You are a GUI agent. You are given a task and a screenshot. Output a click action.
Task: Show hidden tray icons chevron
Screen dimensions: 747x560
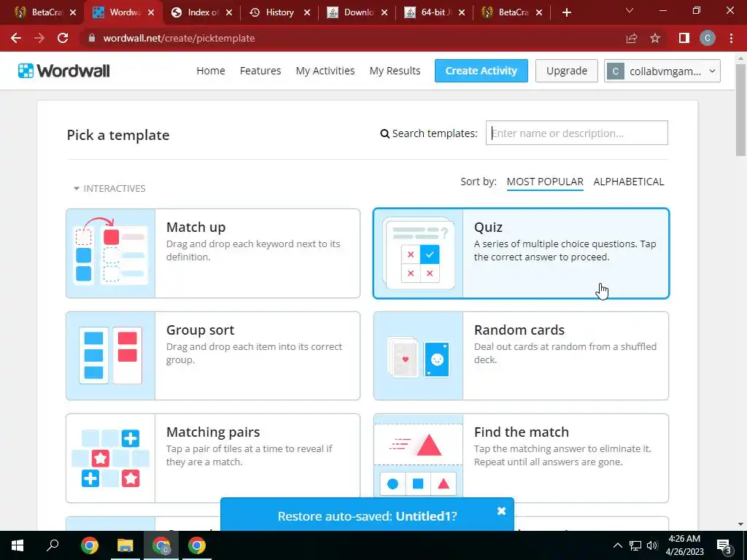tap(617, 545)
